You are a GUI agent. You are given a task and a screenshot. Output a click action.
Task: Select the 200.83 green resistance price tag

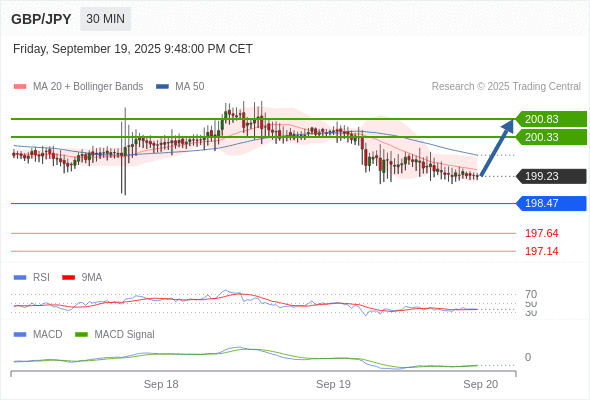[x=551, y=119]
